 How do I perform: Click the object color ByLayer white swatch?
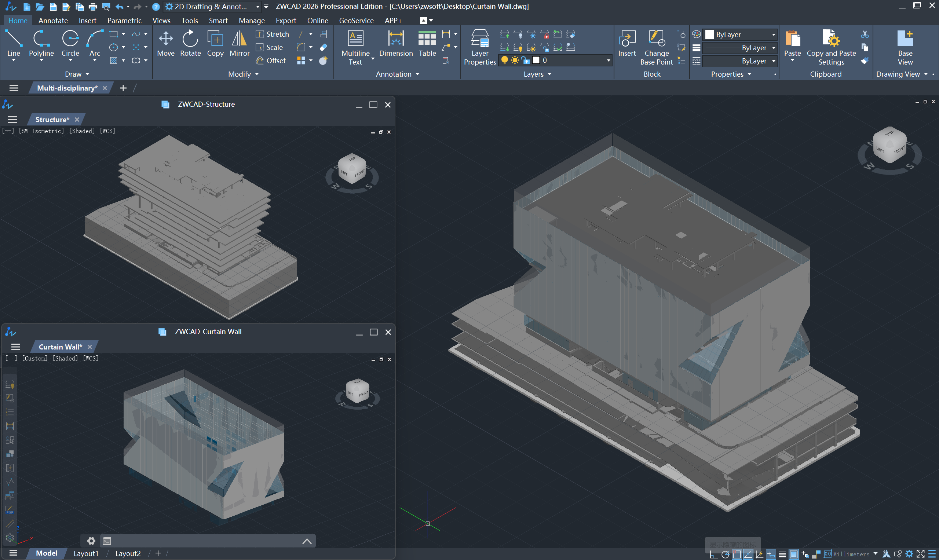coord(709,34)
